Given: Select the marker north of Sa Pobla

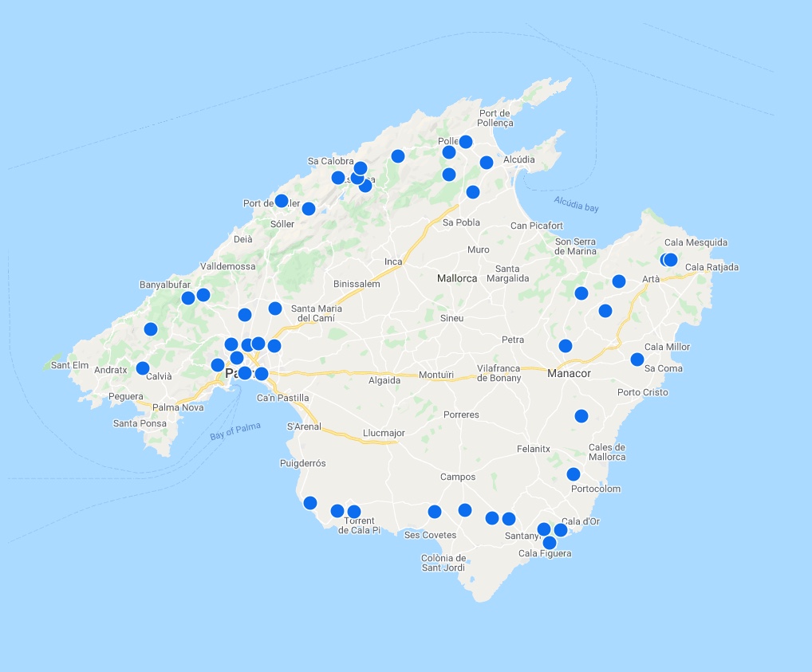Looking at the screenshot, I should (x=473, y=192).
